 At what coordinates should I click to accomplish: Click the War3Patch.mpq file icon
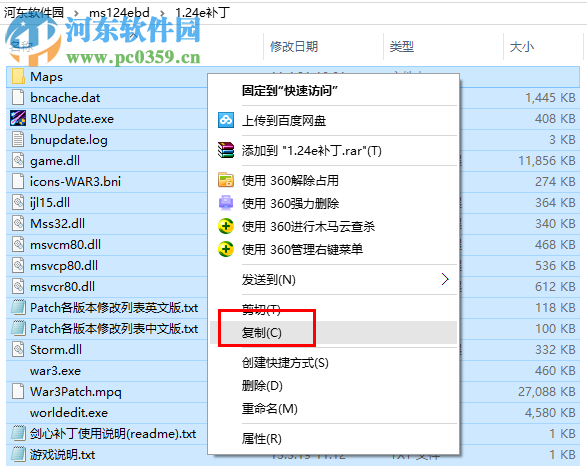coord(18,392)
